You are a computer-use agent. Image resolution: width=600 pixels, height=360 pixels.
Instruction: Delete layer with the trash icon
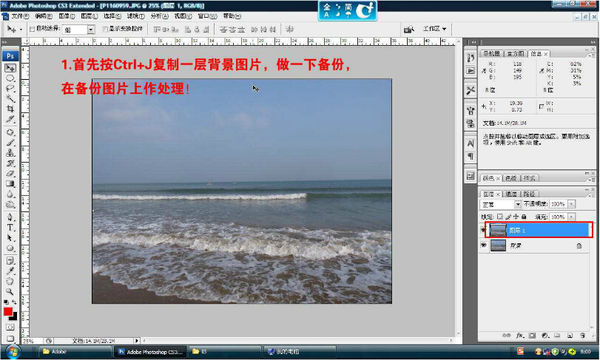pos(582,336)
